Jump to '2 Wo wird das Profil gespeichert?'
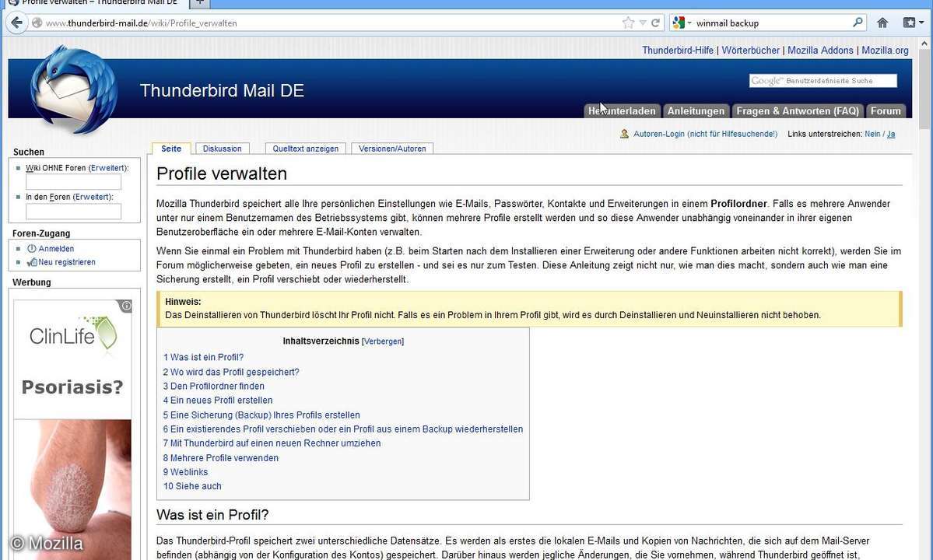 (x=231, y=372)
